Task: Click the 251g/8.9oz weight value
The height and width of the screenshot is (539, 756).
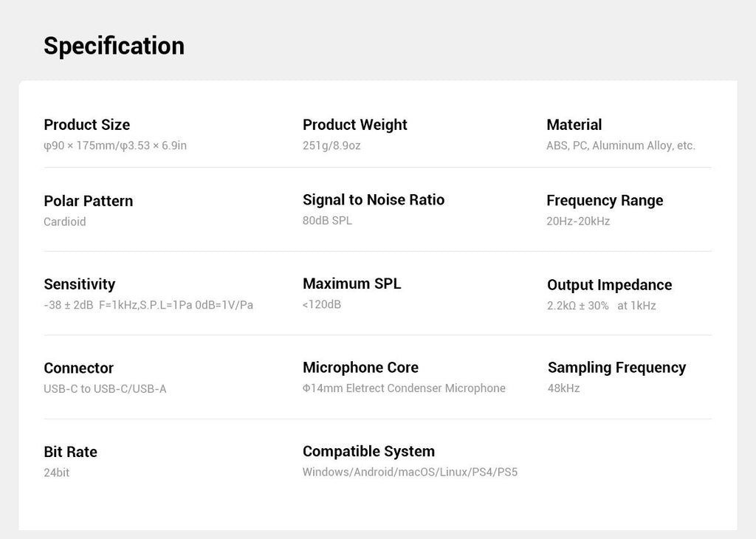Action: (331, 145)
